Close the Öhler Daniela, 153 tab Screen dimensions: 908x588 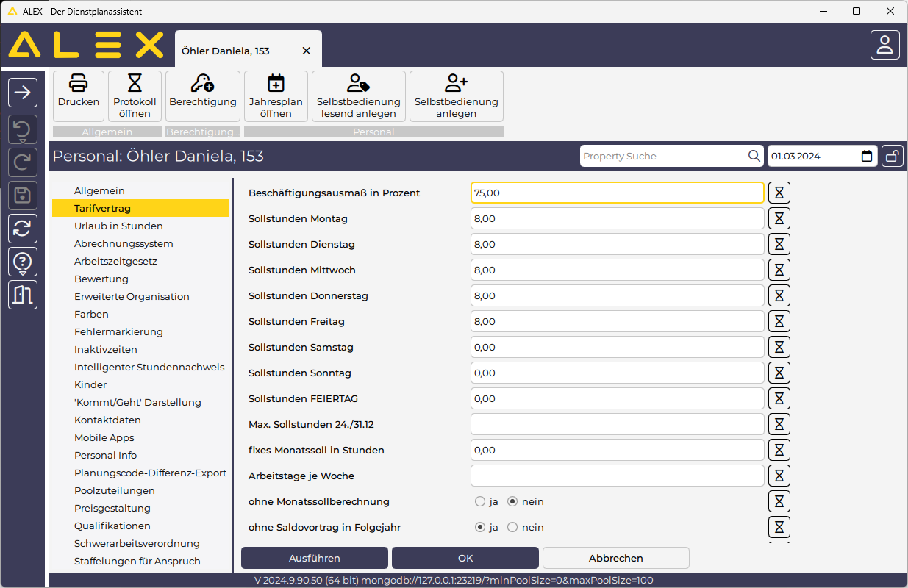(x=307, y=51)
